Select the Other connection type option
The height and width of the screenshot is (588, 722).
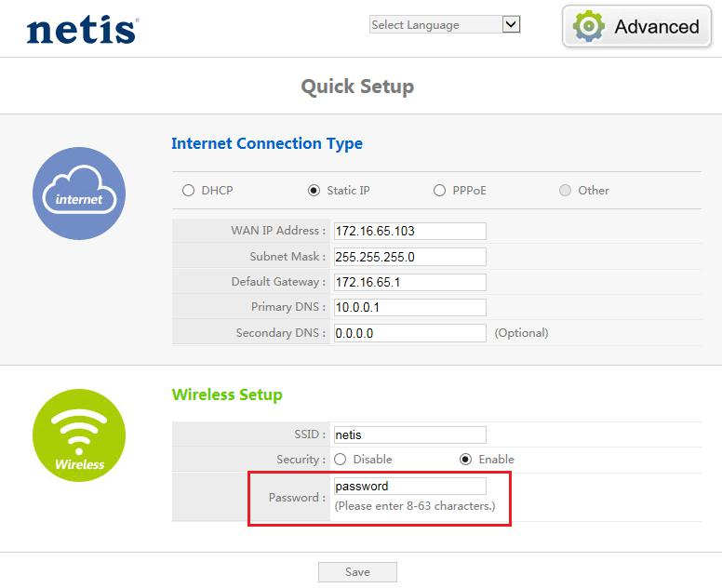[565, 191]
